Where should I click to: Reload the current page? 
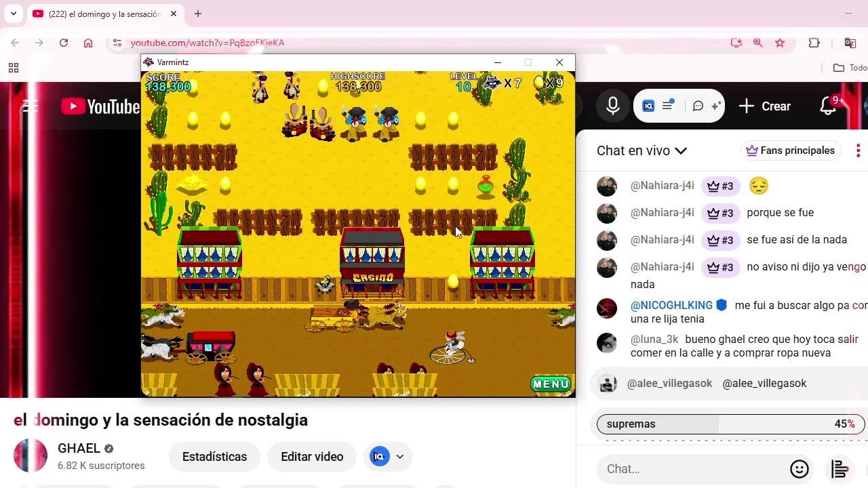(x=64, y=43)
